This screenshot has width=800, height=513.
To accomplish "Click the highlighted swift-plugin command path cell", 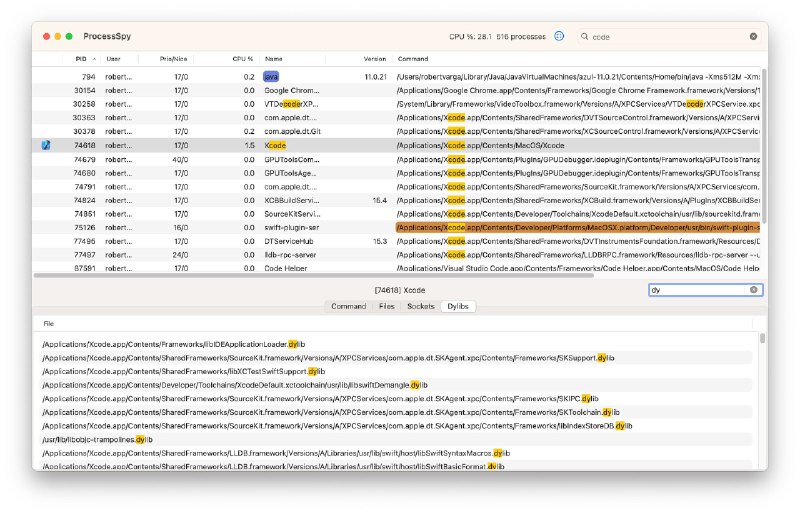I will click(578, 228).
